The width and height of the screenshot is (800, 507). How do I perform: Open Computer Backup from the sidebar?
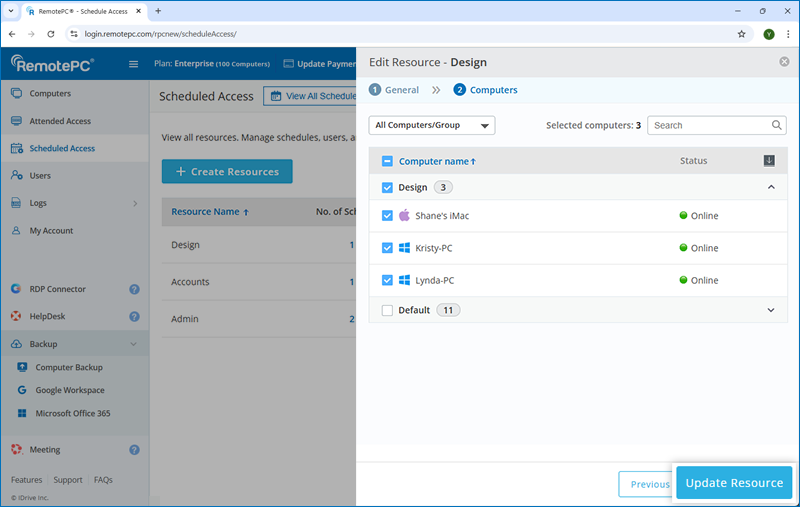(69, 367)
